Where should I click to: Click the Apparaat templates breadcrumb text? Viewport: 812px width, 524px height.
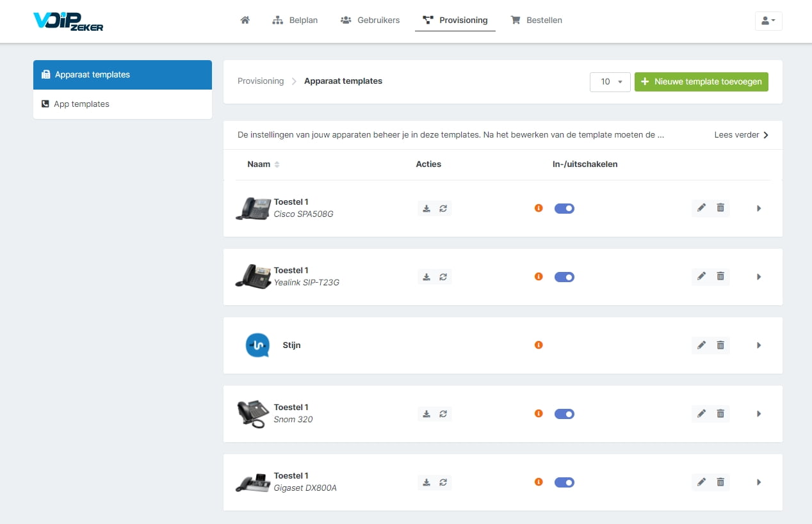click(x=343, y=81)
